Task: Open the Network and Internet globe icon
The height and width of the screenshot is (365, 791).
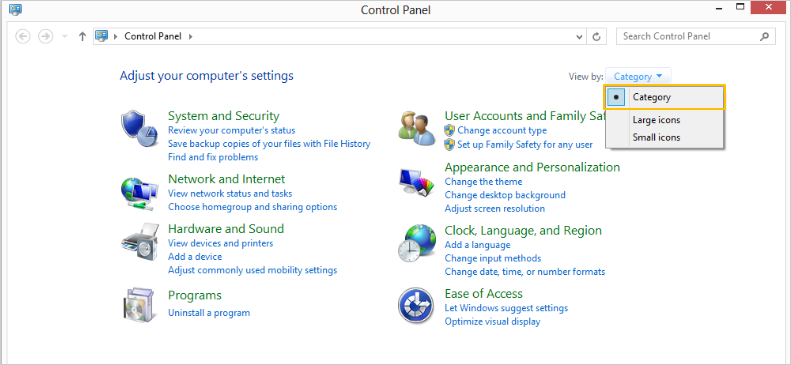Action: pyautogui.click(x=135, y=194)
